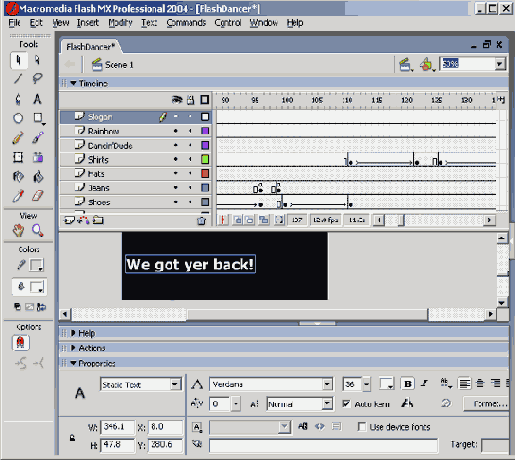515x460 pixels.
Task: Toggle visibility dot of Rainbow layer
Action: point(175,131)
